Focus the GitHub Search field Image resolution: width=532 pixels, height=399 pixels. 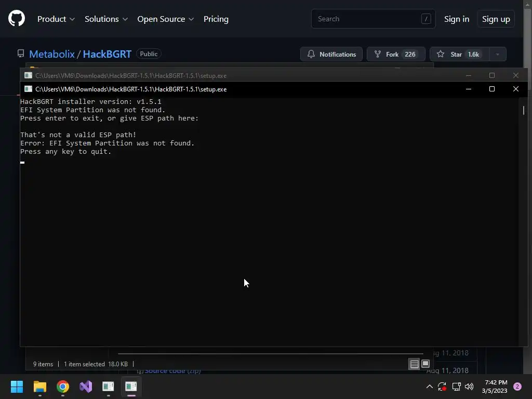click(373, 19)
